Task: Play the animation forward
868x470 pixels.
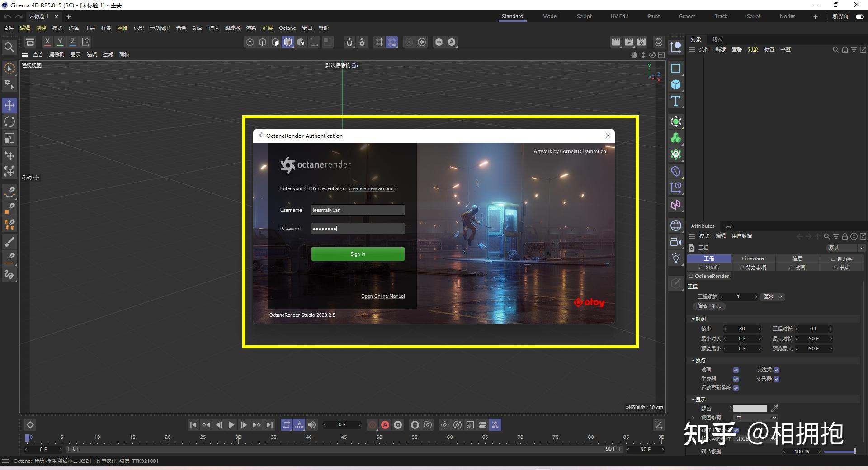Action: (231, 425)
